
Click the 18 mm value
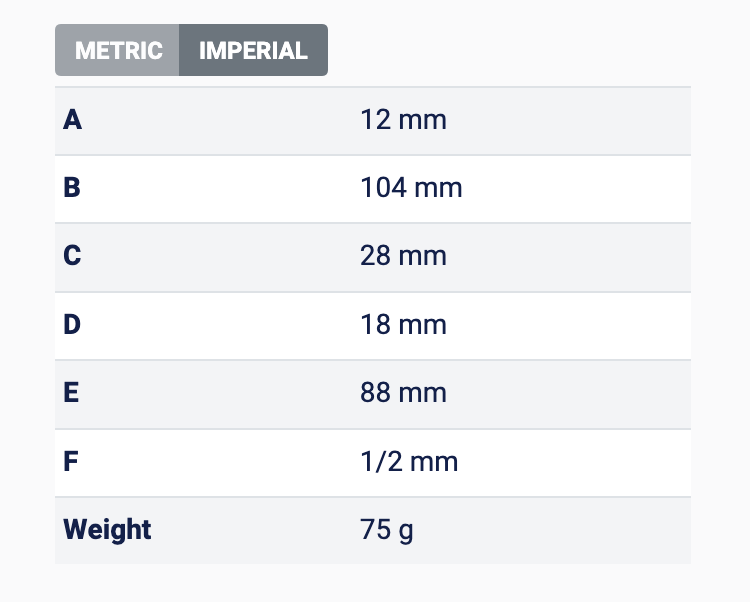[403, 325]
